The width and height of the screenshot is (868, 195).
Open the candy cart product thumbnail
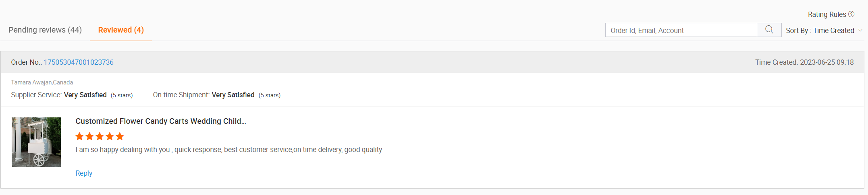point(36,142)
